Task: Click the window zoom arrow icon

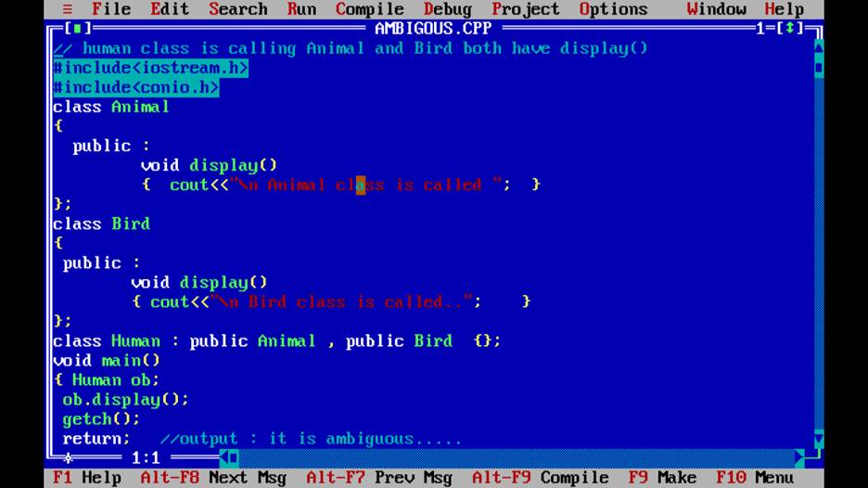Action: (790, 28)
